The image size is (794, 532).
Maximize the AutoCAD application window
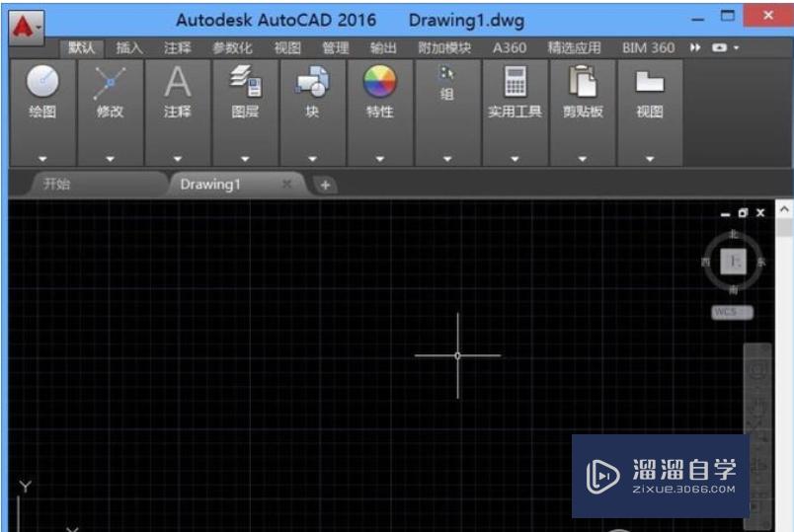(727, 16)
